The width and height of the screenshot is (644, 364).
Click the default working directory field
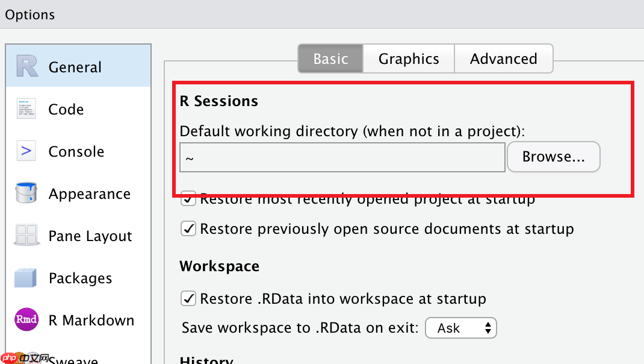click(342, 157)
